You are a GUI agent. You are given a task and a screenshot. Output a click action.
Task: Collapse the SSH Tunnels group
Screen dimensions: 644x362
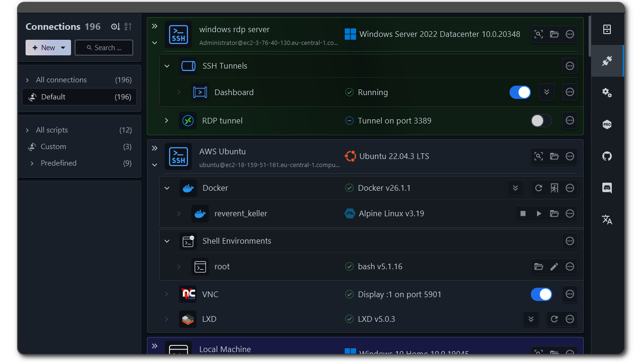coord(167,66)
